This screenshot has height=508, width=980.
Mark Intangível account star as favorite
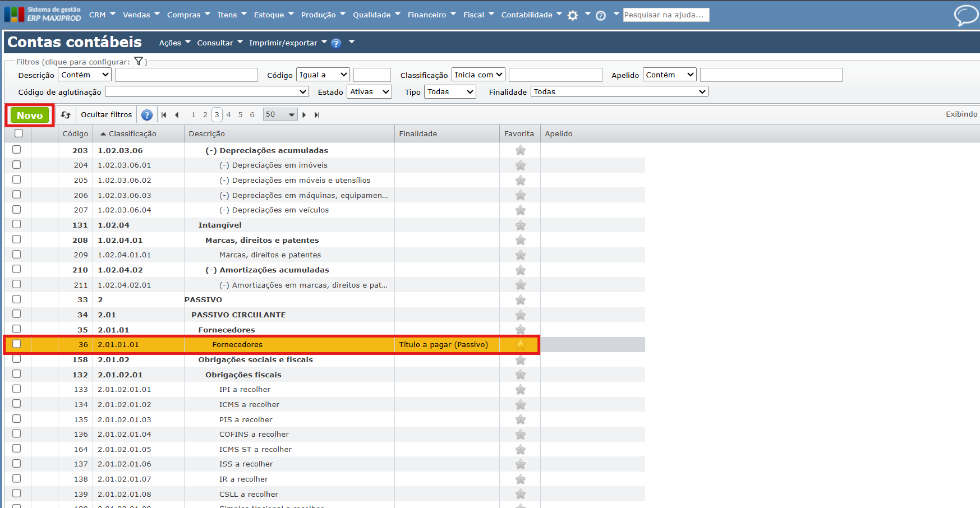pos(521,225)
